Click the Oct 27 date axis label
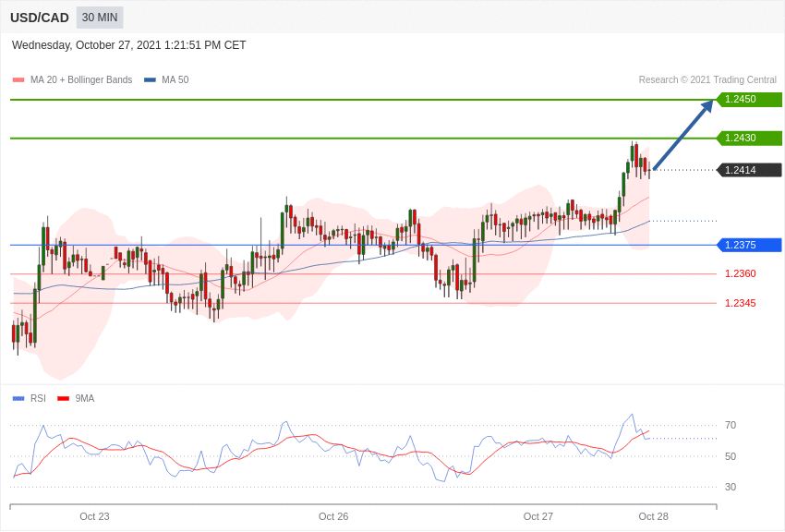 [538, 516]
